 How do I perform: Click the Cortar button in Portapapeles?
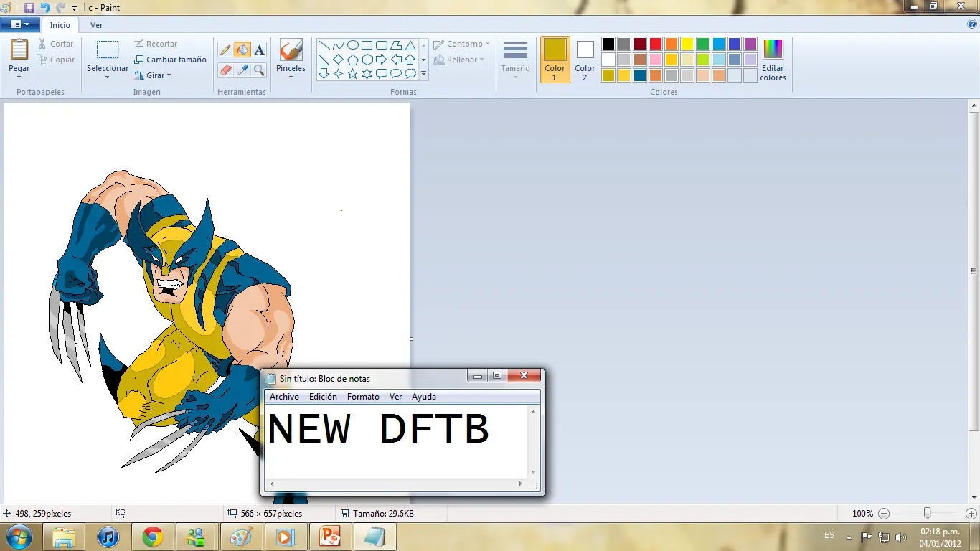[x=60, y=43]
